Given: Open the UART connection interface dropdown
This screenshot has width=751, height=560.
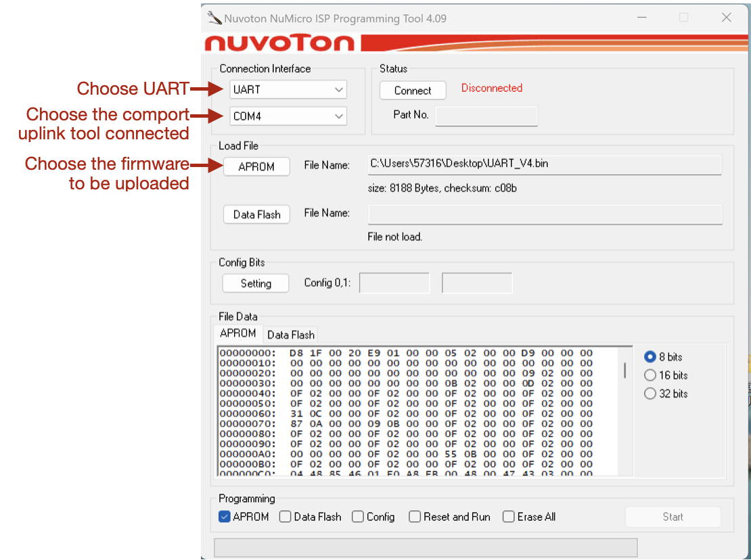Looking at the screenshot, I should pos(288,89).
